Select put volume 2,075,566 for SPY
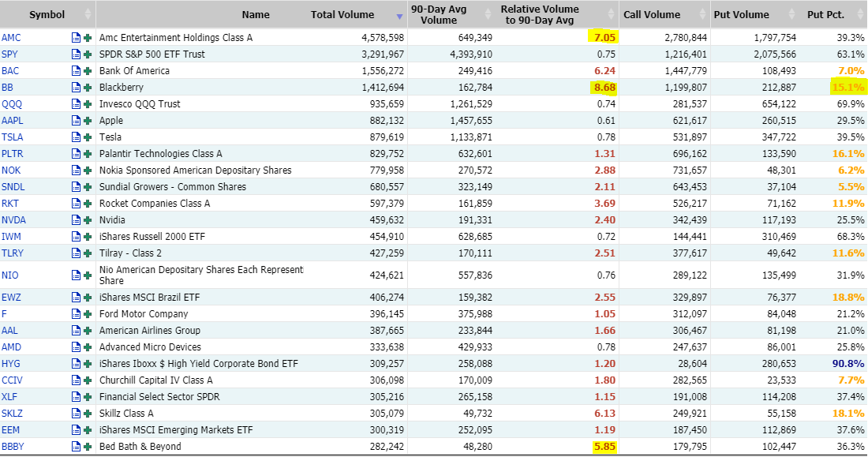The height and width of the screenshot is (457, 868). 775,54
